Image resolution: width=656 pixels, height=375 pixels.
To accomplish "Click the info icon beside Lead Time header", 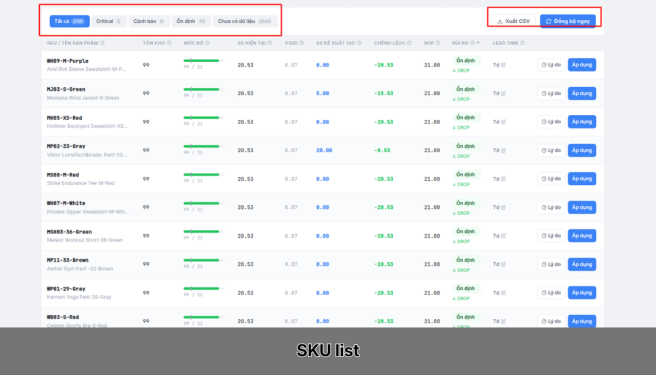I will tap(522, 43).
